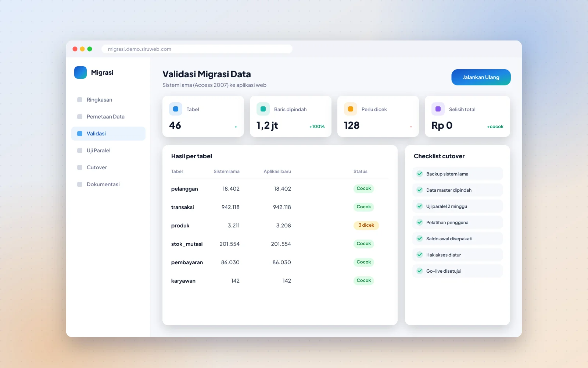Viewport: 588px width, 368px height.
Task: Click the blue Tabel card icon
Action: 176,109
